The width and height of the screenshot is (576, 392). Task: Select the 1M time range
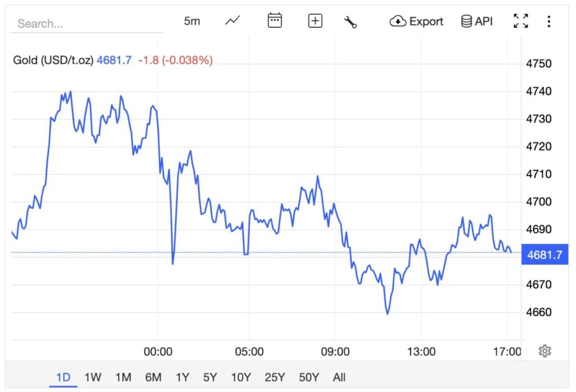tap(123, 377)
